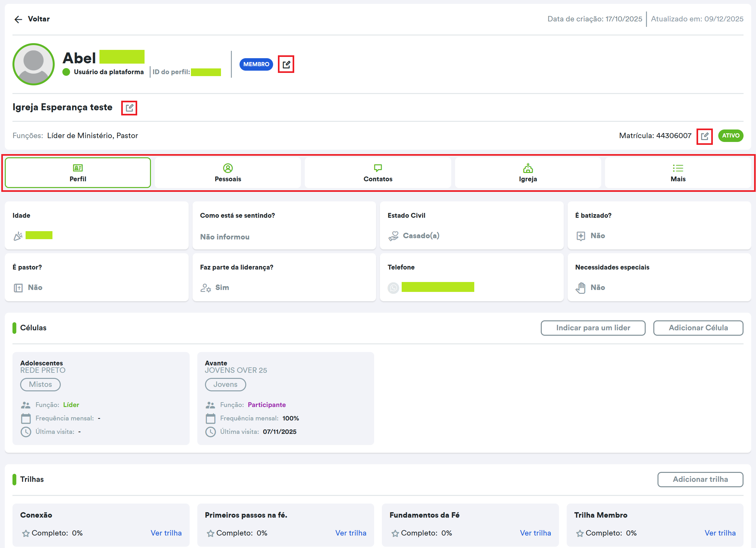Viewport: 756px width, 548px height.
Task: Open Ver trilha link for Conexão
Action: pos(166,533)
